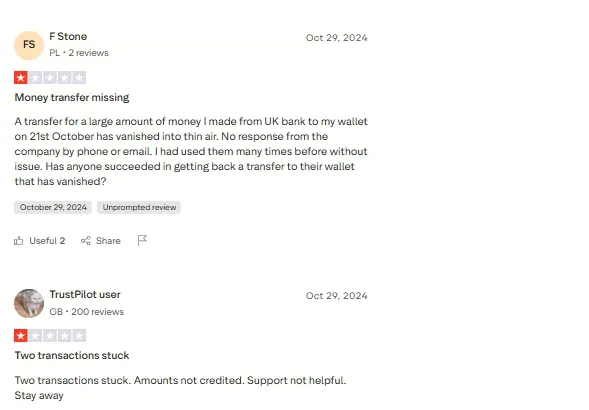Open F Stone's reviewer name link
The width and height of the screenshot is (589, 410).
pyautogui.click(x=68, y=36)
